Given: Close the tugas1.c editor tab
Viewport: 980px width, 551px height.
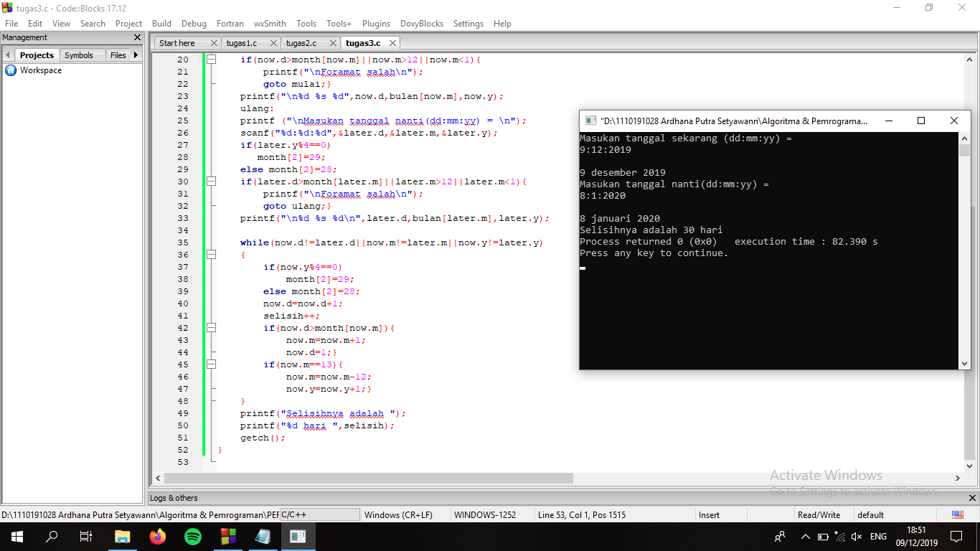Looking at the screenshot, I should point(274,43).
